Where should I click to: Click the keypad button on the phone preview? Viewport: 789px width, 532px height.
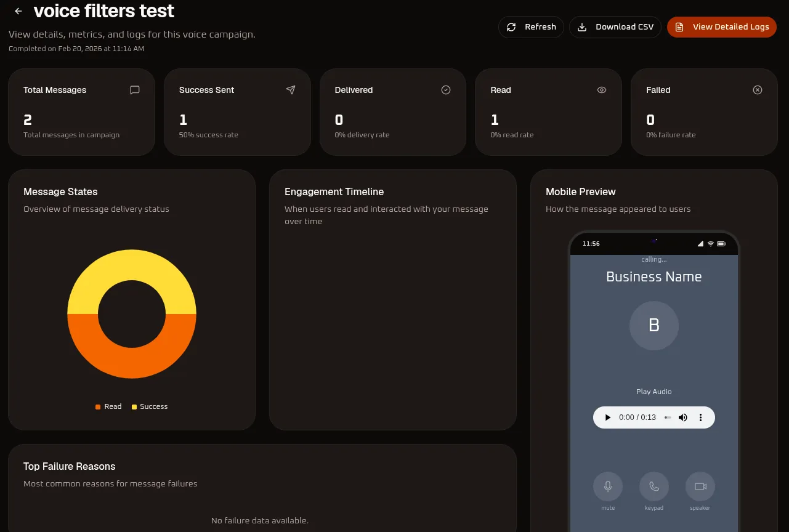click(x=654, y=486)
